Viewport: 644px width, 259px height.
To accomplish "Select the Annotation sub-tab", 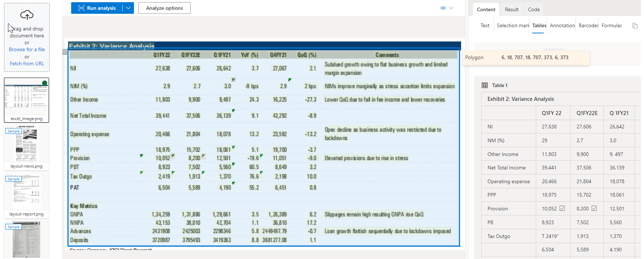I will coord(562,25).
